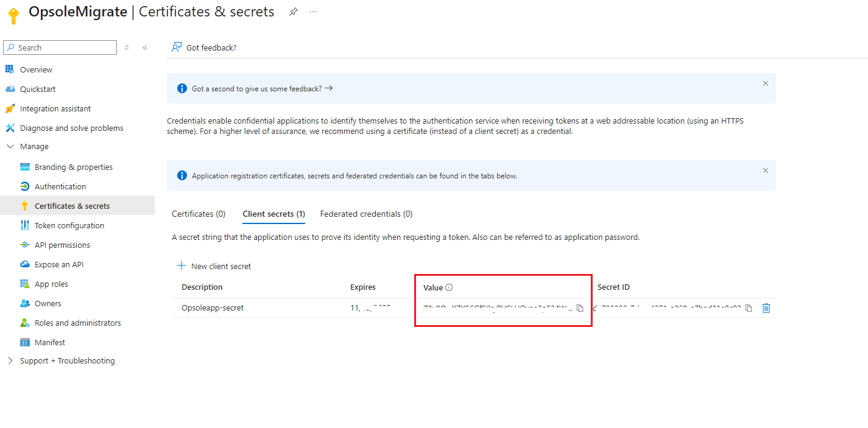
Task: Pin the Certificates & secrets page
Action: (x=294, y=12)
